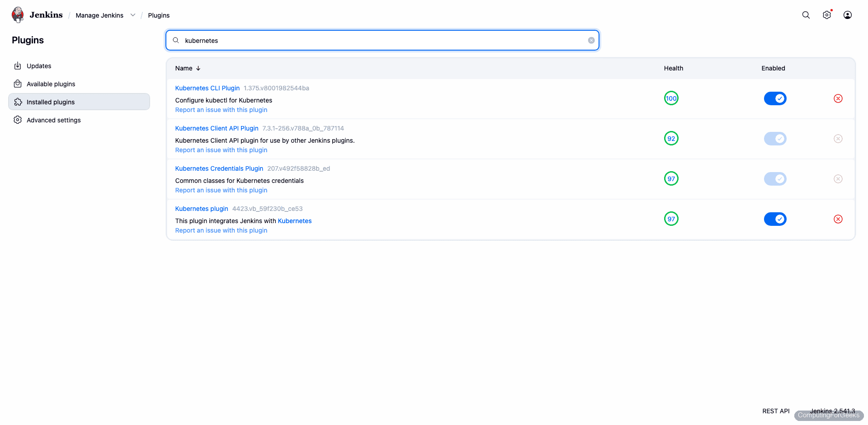
Task: Open the REST API link
Action: (x=776, y=411)
